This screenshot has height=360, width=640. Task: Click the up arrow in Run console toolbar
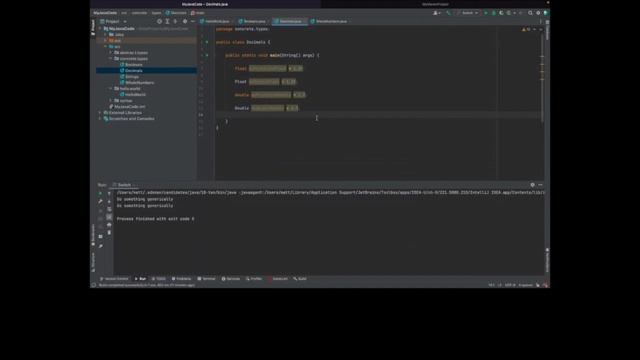pos(109,193)
